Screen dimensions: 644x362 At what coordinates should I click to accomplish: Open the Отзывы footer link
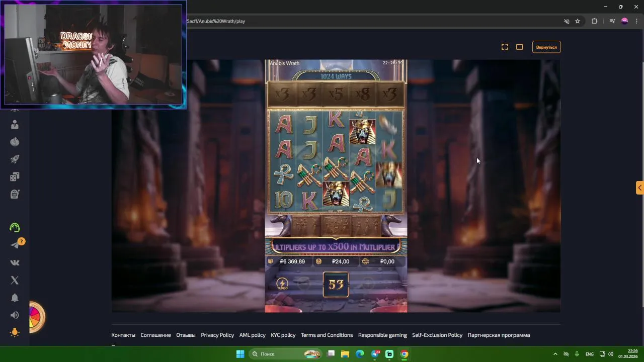point(186,335)
